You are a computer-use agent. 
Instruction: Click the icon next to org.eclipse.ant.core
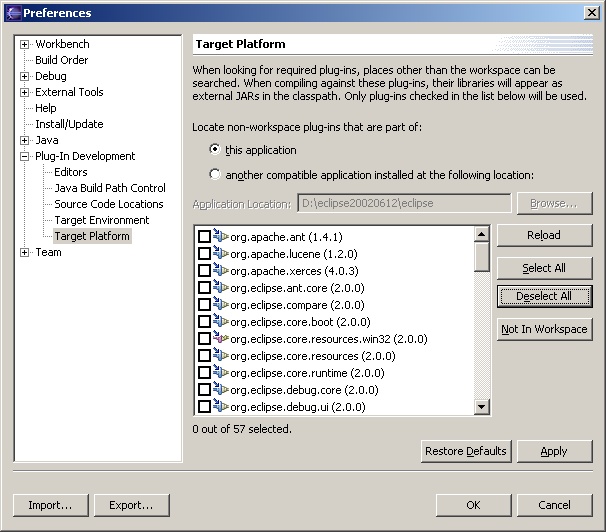[221, 288]
